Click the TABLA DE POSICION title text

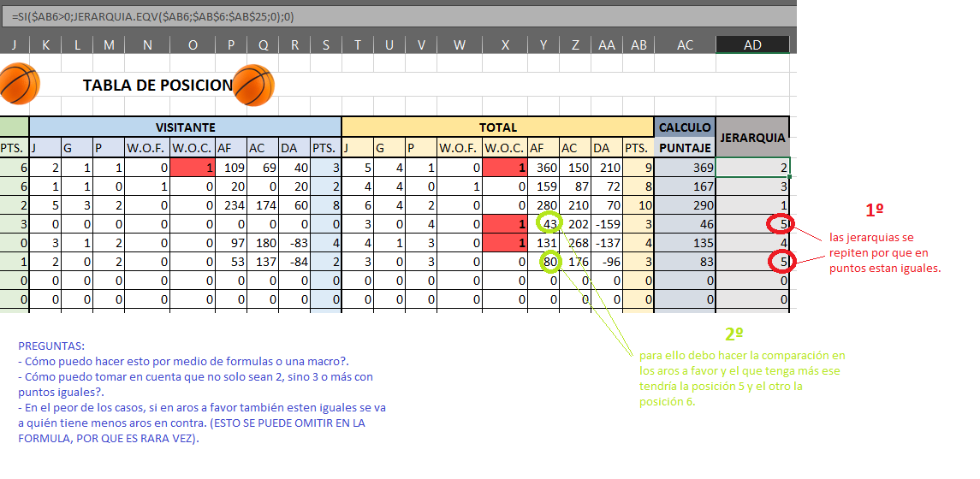tap(157, 86)
